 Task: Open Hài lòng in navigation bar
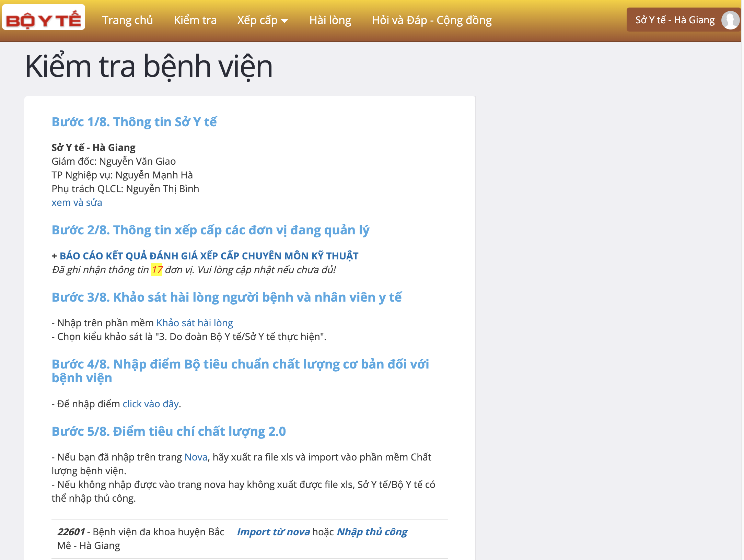330,20
